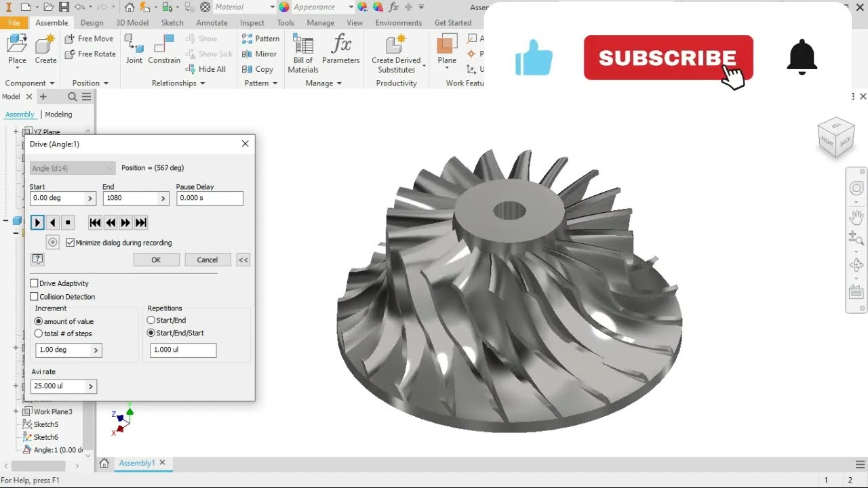Play the drive animation forward
This screenshot has height=488, width=868.
(37, 222)
